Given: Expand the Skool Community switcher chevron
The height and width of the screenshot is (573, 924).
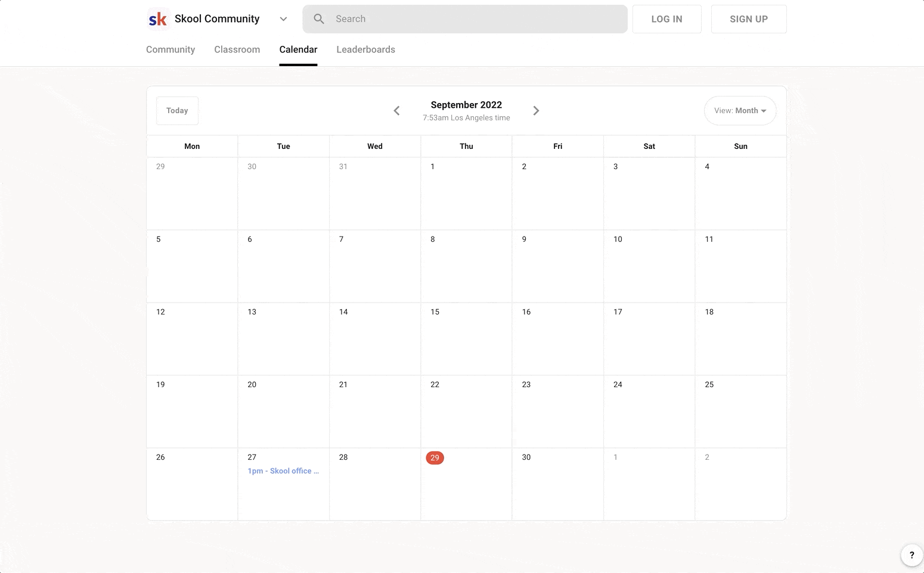Looking at the screenshot, I should pos(283,19).
